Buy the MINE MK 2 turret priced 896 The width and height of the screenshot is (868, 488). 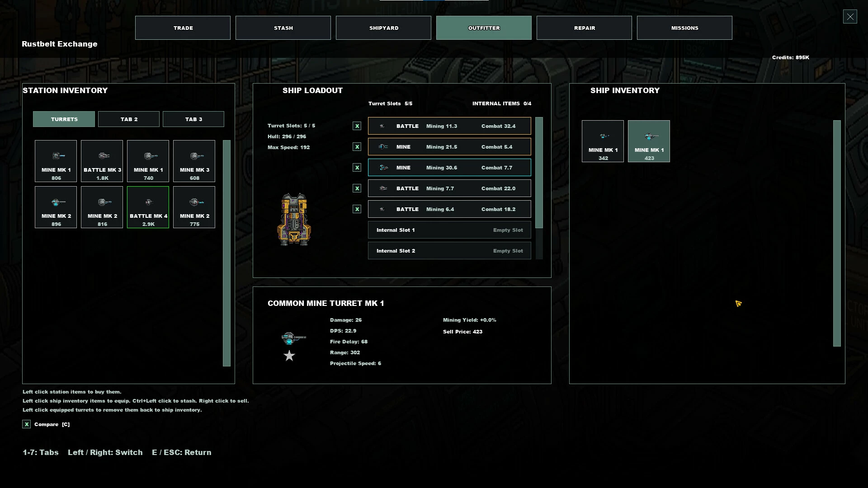[56, 207]
